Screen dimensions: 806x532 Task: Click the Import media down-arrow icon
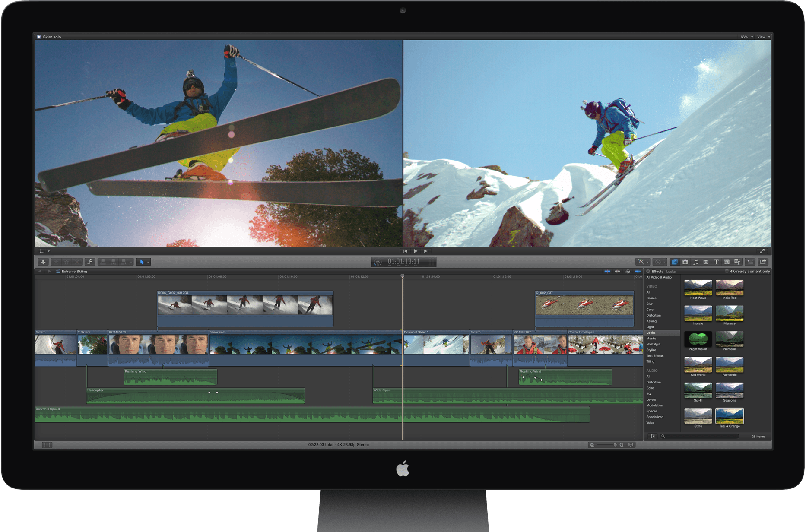[43, 262]
